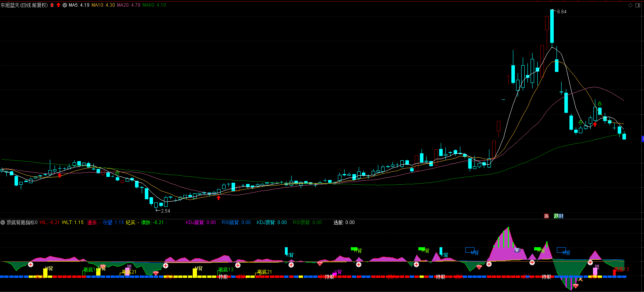Click the 跌财 tag below the chart
The height and width of the screenshot is (292, 644).
click(x=558, y=216)
